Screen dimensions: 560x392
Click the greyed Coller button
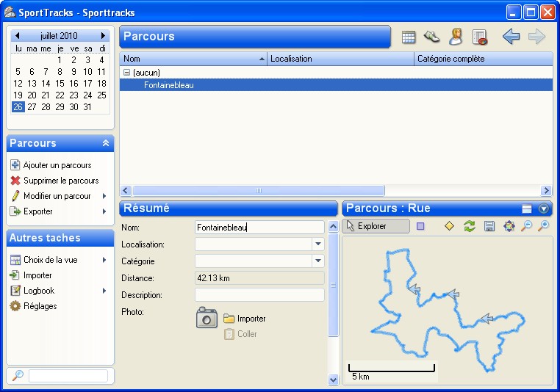[241, 334]
